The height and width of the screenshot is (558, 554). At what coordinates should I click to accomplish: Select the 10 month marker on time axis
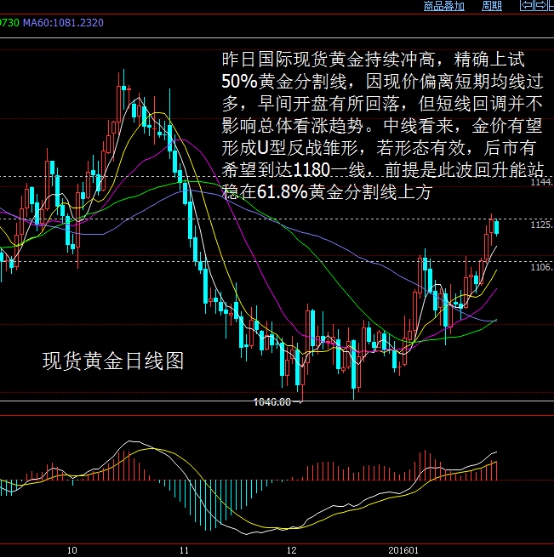(72, 551)
